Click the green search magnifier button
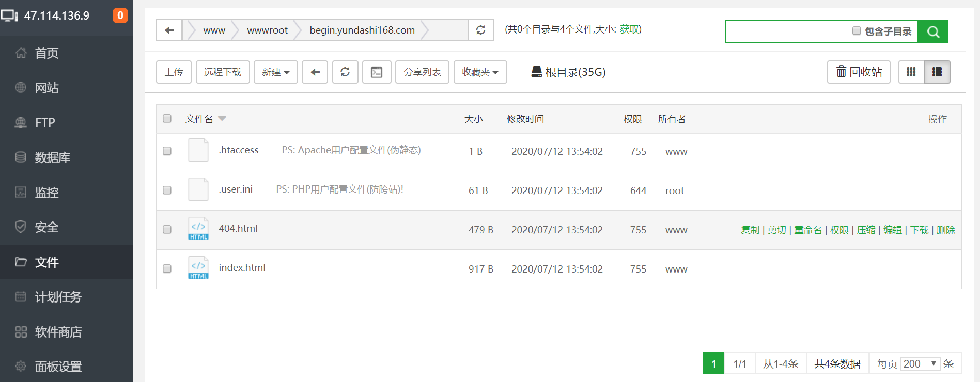 pos(933,31)
